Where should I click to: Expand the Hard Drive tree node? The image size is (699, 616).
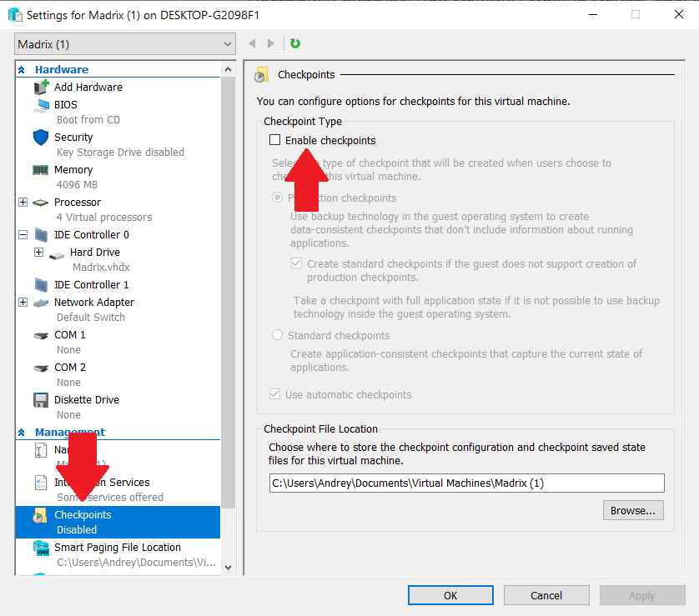(x=38, y=252)
